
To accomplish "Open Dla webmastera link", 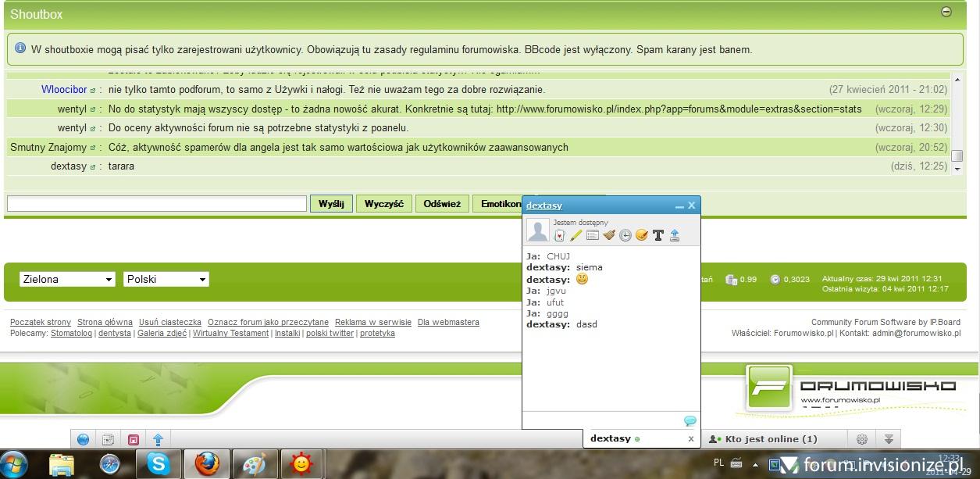I will pyautogui.click(x=448, y=322).
